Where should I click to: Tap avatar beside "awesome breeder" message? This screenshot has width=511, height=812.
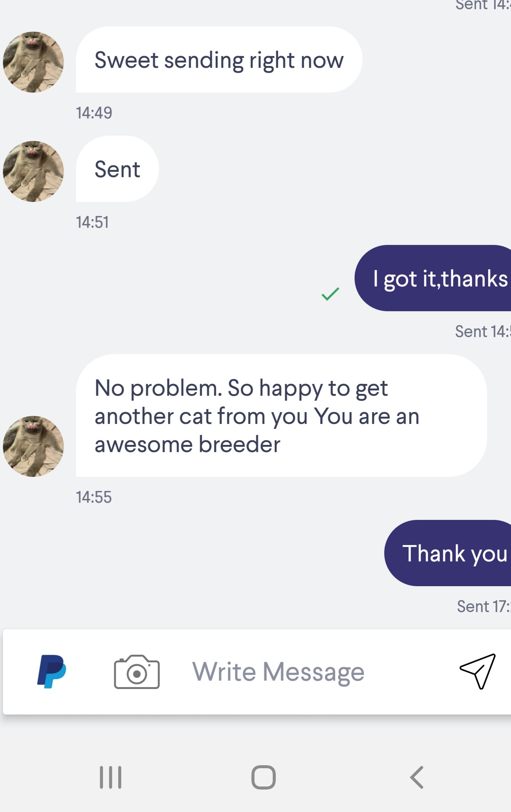tap(33, 446)
